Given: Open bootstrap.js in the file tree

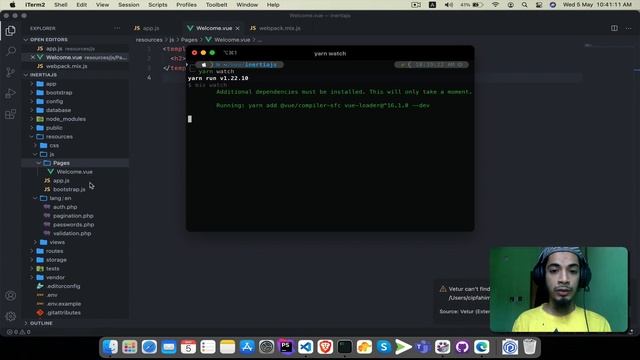Looking at the screenshot, I should click(x=69, y=189).
